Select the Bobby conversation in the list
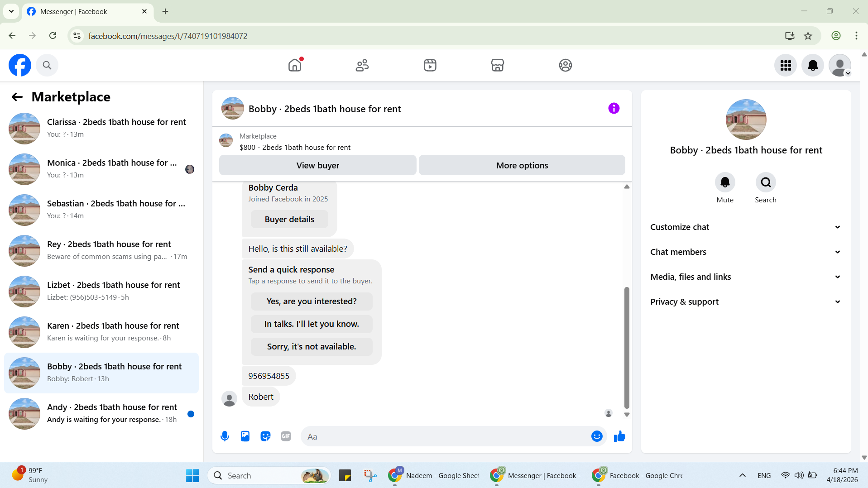 coord(101,373)
